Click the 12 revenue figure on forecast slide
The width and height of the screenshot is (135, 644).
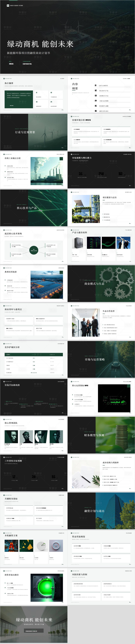coord(14,477)
